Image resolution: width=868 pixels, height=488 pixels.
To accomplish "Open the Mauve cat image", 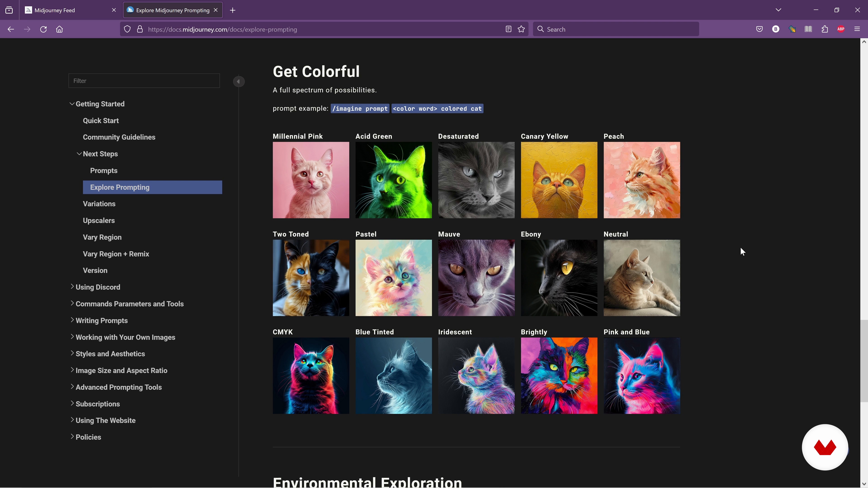I will click(476, 278).
